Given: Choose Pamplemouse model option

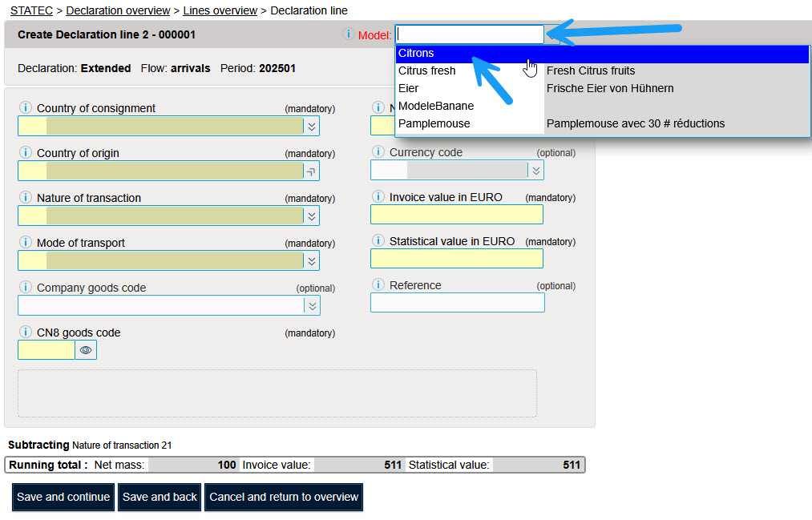Looking at the screenshot, I should pyautogui.click(x=434, y=123).
